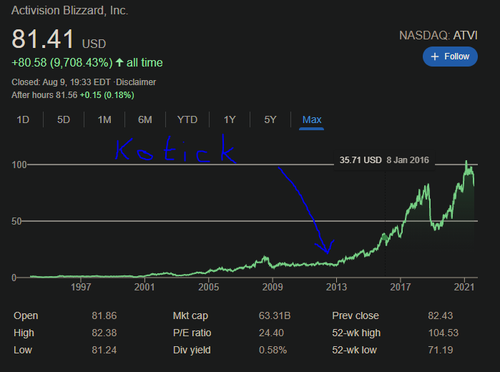
Task: Show the YTD chart range
Action: coord(187,120)
